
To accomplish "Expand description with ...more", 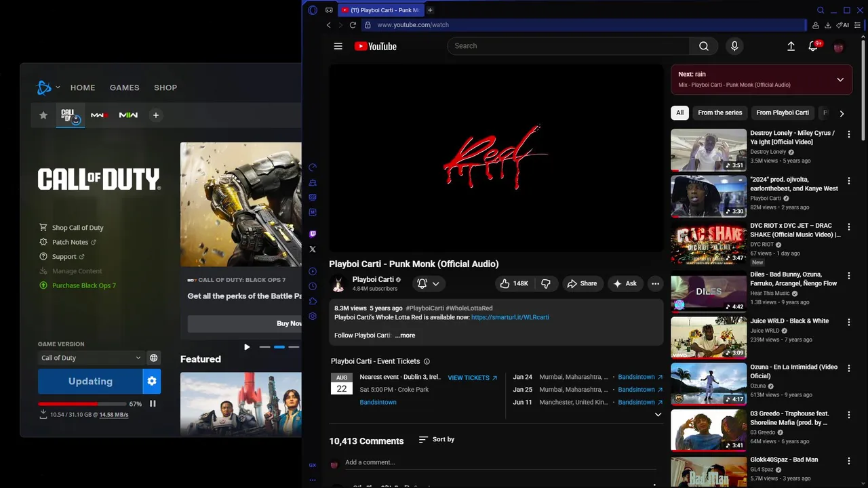I will pos(405,335).
